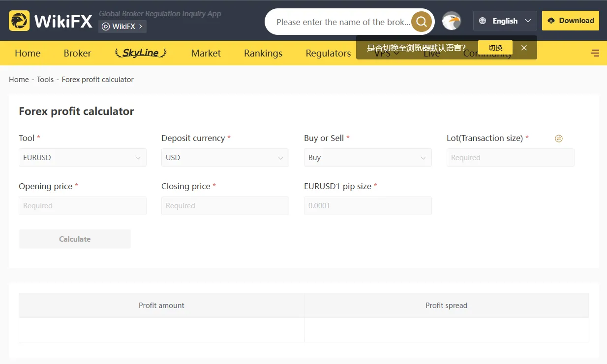
Task: Open the Rankings nav item
Action: [x=263, y=53]
